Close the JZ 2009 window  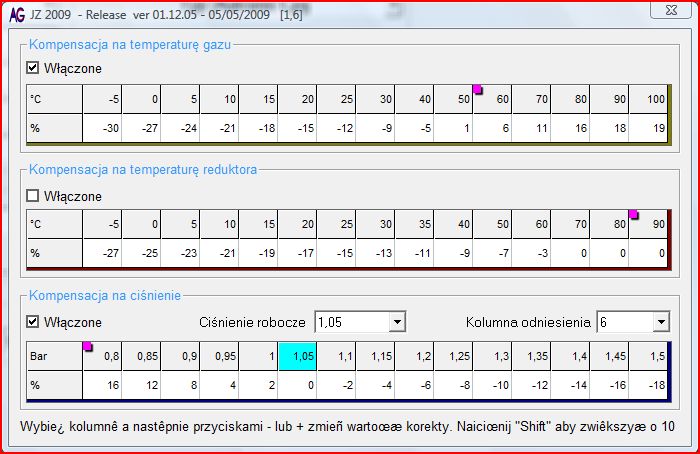pyautogui.click(x=671, y=11)
